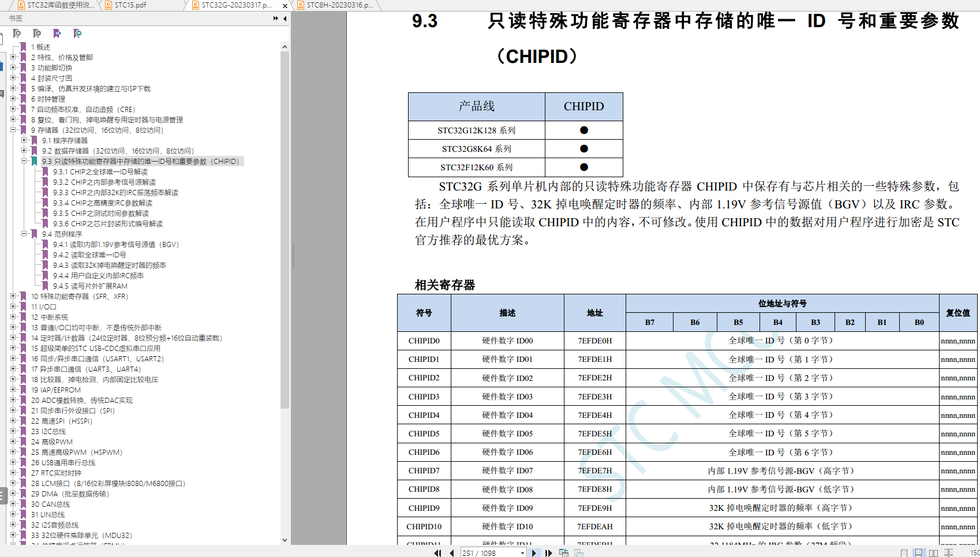The image size is (980, 557).
Task: Go to the previous page
Action: pos(452,553)
